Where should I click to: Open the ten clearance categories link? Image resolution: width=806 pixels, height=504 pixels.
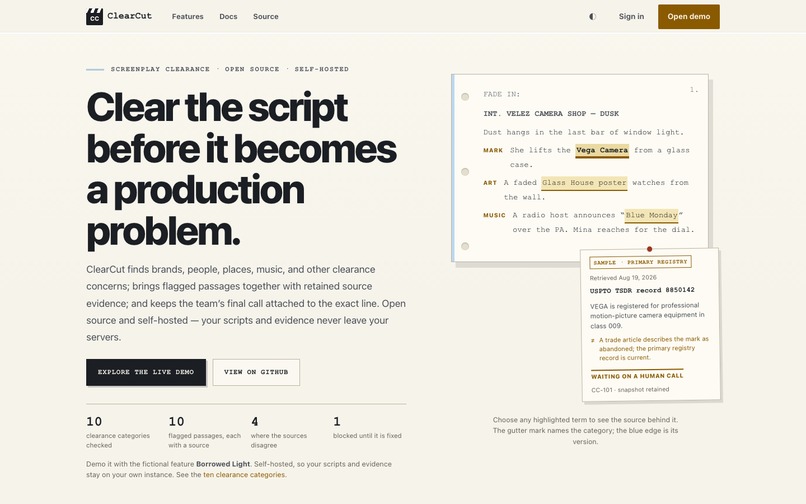[x=244, y=475]
